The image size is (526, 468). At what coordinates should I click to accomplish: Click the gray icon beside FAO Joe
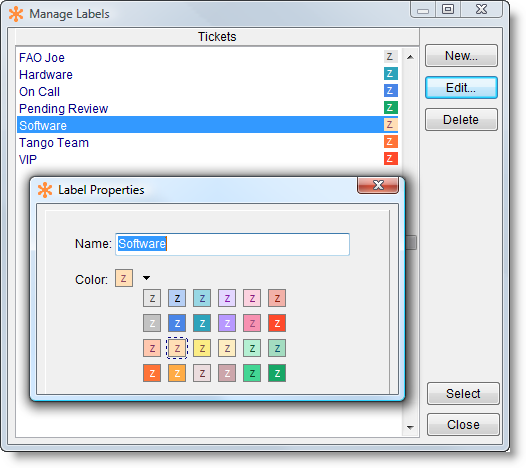point(390,57)
